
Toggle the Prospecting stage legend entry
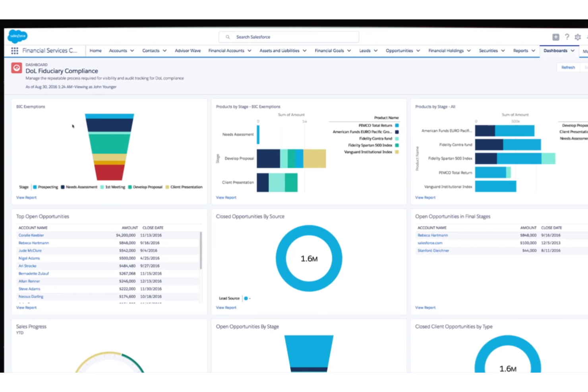coord(46,187)
